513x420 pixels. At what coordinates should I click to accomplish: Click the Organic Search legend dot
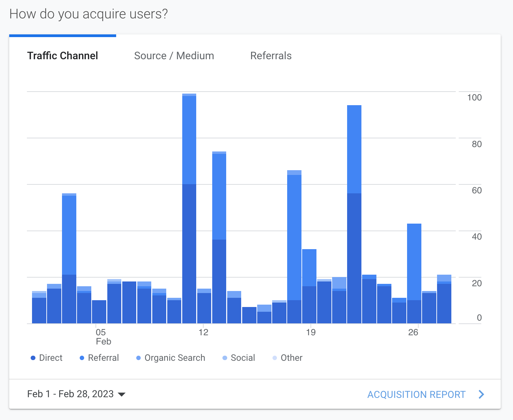coord(138,358)
